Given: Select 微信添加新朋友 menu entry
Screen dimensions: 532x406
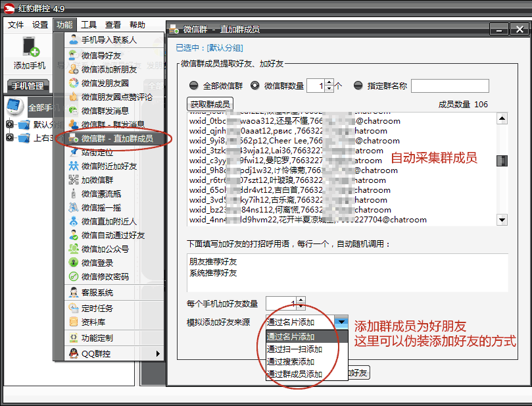Looking at the screenshot, I should (114, 69).
